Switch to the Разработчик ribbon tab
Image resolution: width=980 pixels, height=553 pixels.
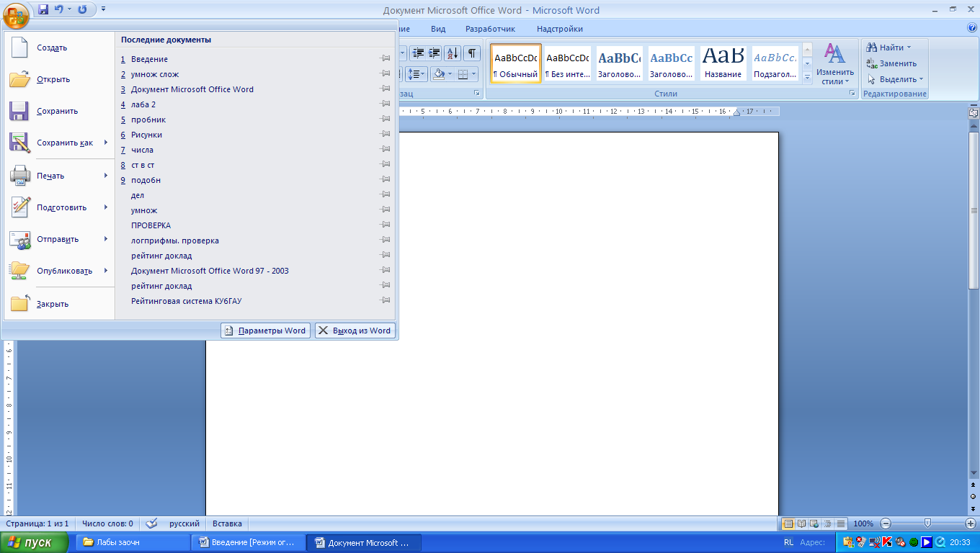coord(490,29)
